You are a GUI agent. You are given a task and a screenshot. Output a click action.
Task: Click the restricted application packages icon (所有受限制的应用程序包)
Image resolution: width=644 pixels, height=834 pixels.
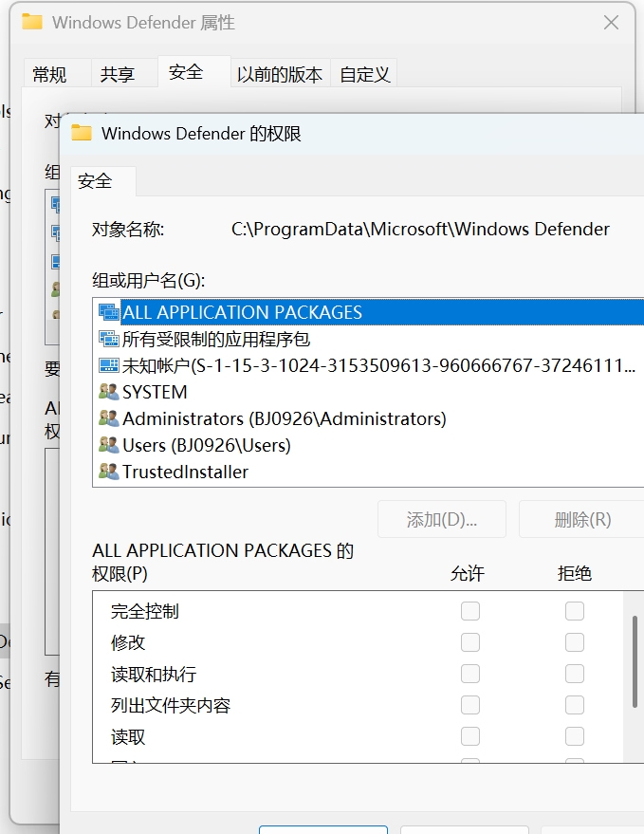(x=109, y=339)
